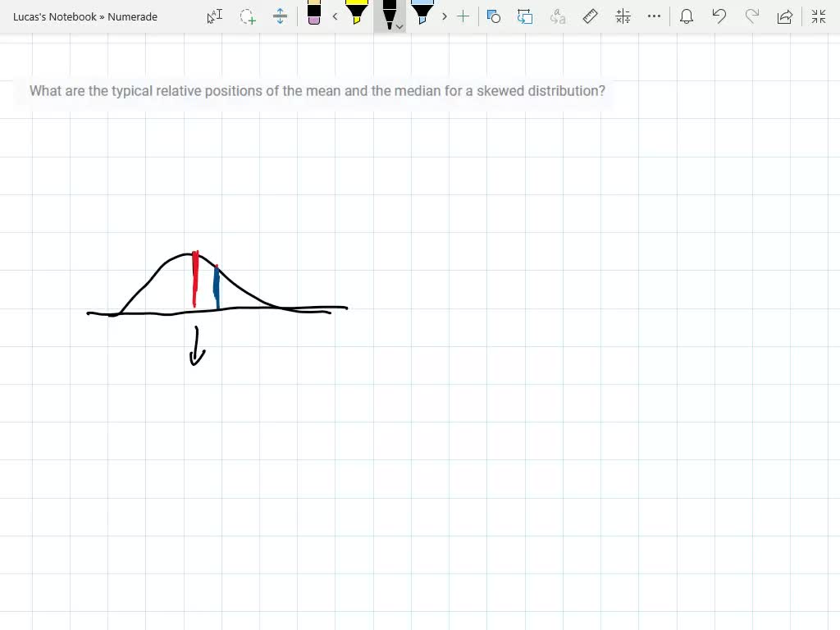Viewport: 840px width, 630px height.
Task: Select the yellow highlighter
Action: [355, 16]
